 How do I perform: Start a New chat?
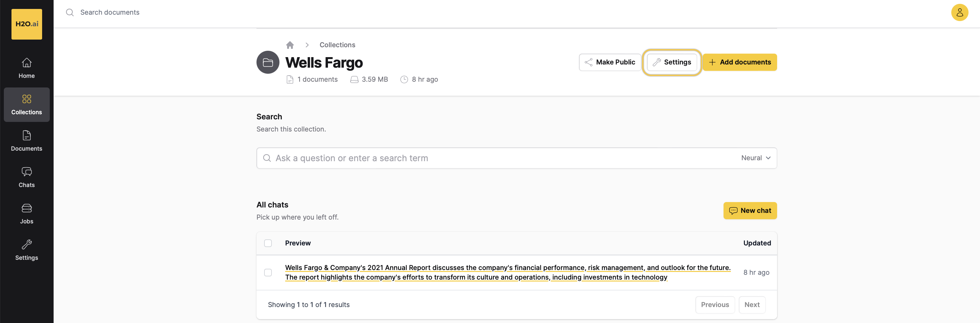click(x=750, y=210)
